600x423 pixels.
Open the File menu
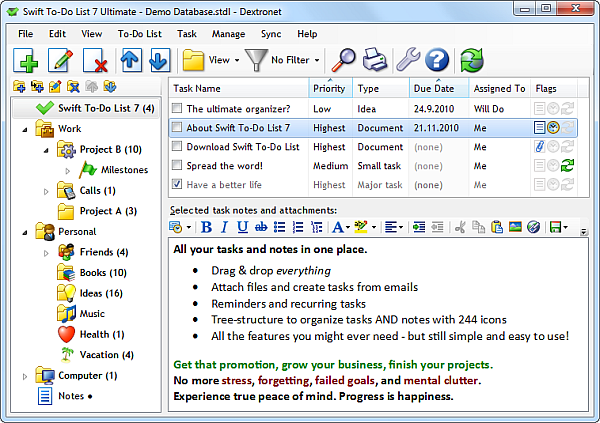click(x=26, y=34)
